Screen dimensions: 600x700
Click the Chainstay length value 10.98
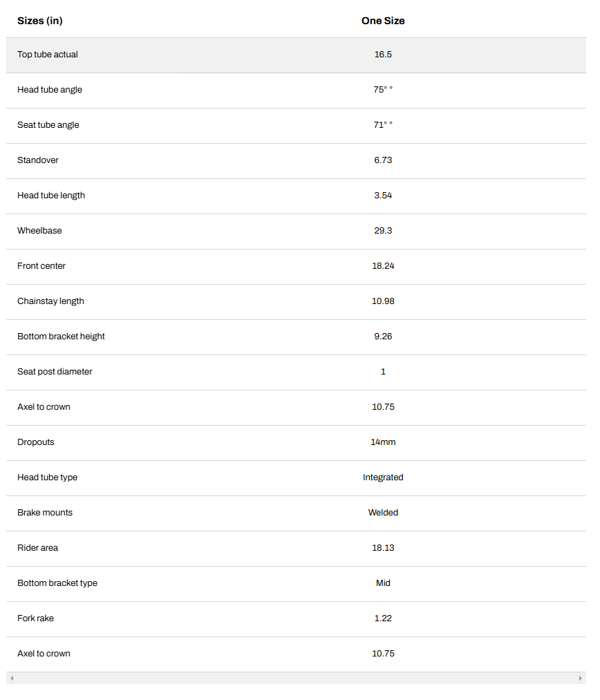tap(383, 301)
